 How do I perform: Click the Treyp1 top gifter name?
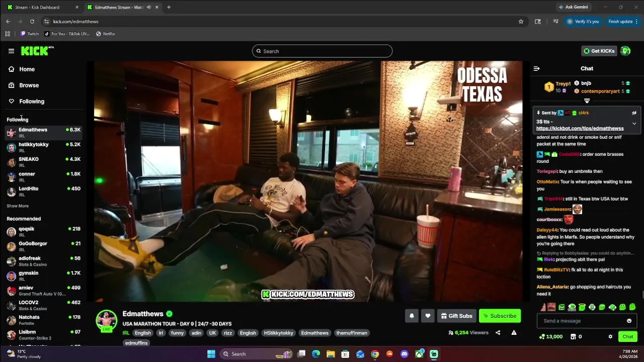pos(563,84)
